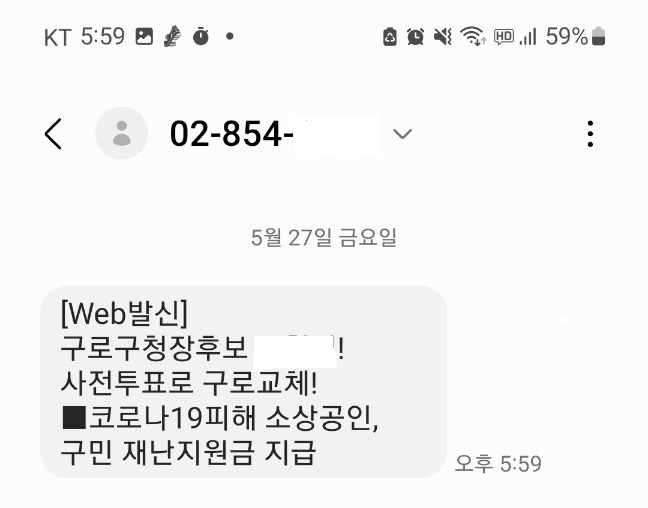Tap the muted vibrate sound icon
The image size is (648, 508).
point(443,36)
